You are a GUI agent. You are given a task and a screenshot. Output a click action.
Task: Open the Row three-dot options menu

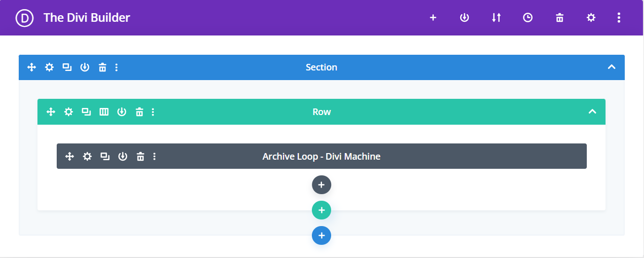153,112
